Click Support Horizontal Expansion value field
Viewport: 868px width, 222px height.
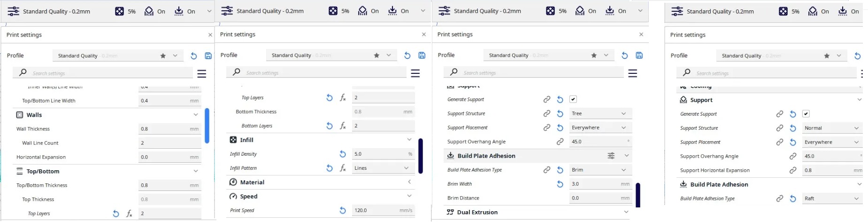(833, 170)
